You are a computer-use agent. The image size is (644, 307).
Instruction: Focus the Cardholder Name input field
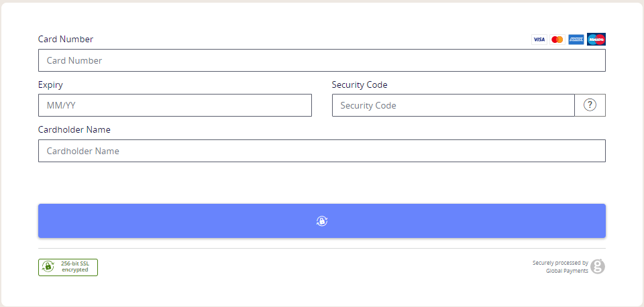pyautogui.click(x=322, y=151)
